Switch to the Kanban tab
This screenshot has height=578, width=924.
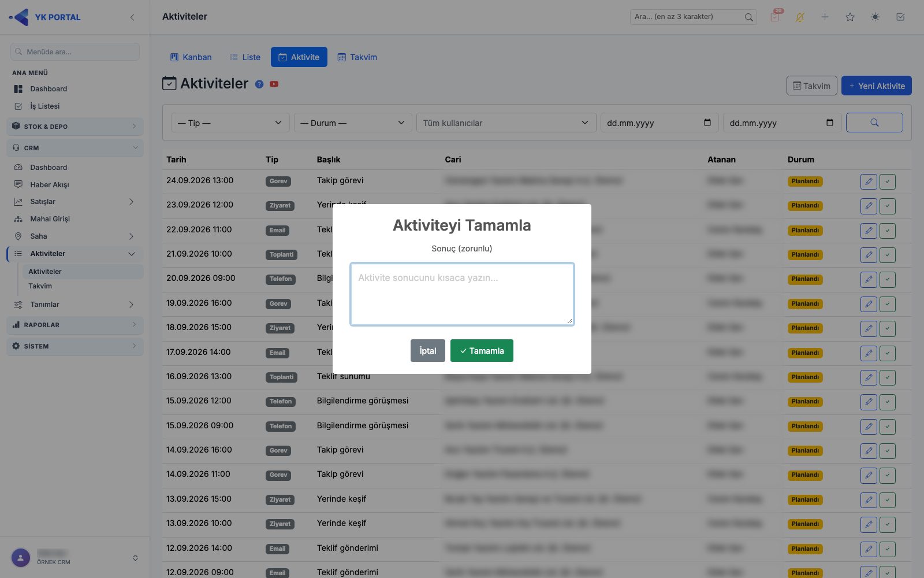pos(191,57)
